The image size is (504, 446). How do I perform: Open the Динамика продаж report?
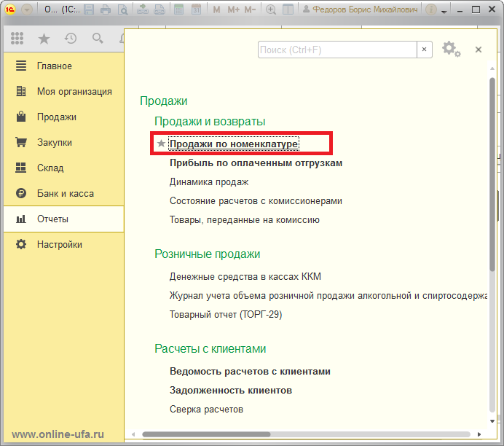pyautogui.click(x=209, y=182)
